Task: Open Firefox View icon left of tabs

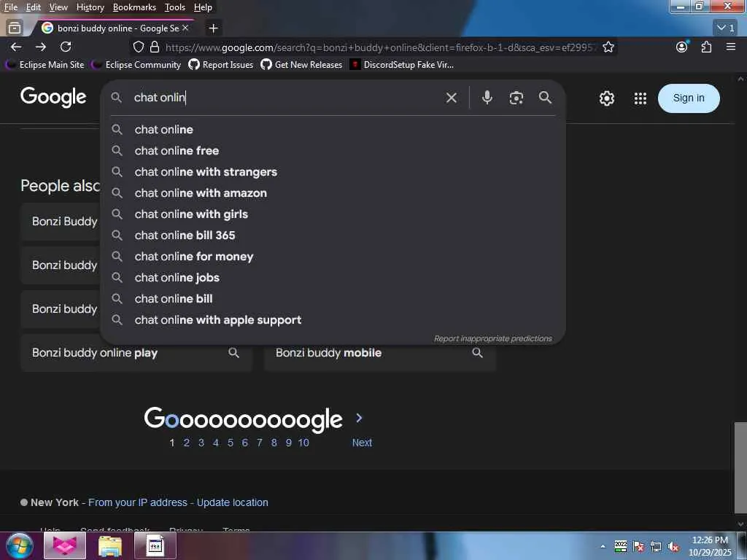Action: pyautogui.click(x=15, y=28)
